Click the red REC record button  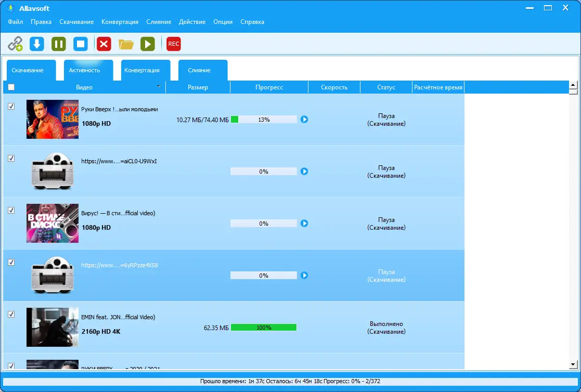(173, 44)
